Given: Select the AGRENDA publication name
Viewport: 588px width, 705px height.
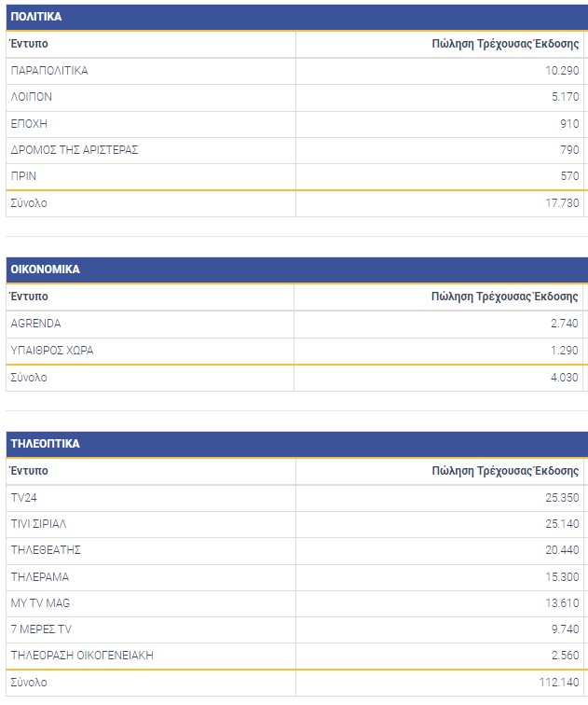Looking at the screenshot, I should (x=35, y=324).
